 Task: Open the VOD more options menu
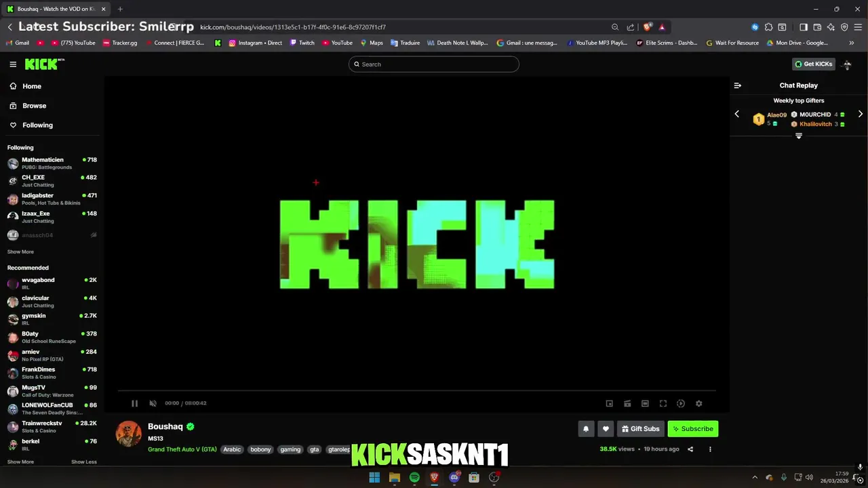710,449
